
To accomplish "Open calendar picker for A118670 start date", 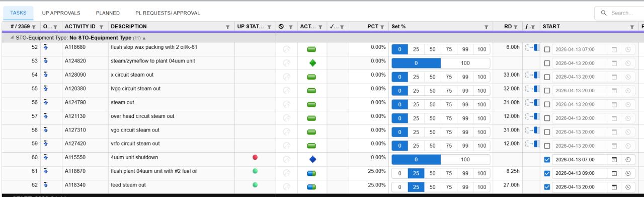I will pos(614,173).
